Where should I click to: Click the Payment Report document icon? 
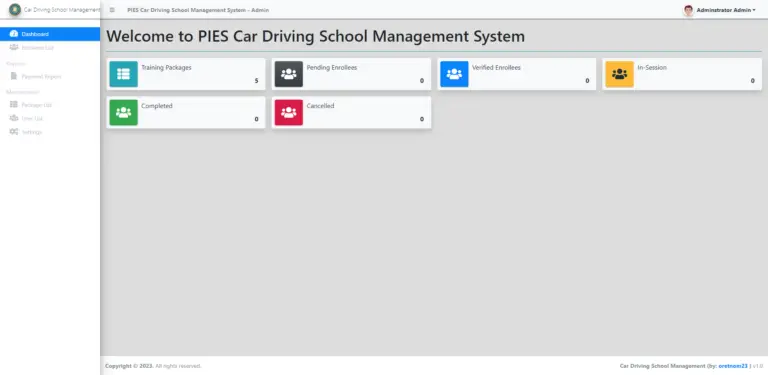point(14,76)
